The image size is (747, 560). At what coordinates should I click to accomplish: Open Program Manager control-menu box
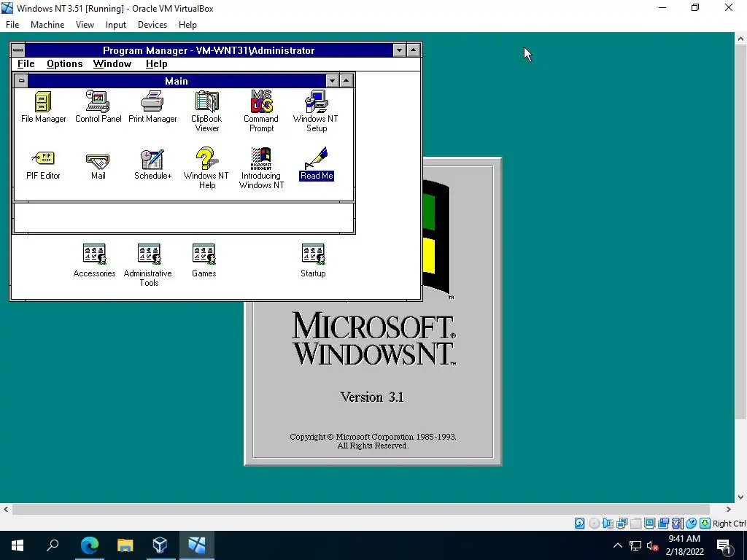(x=18, y=50)
